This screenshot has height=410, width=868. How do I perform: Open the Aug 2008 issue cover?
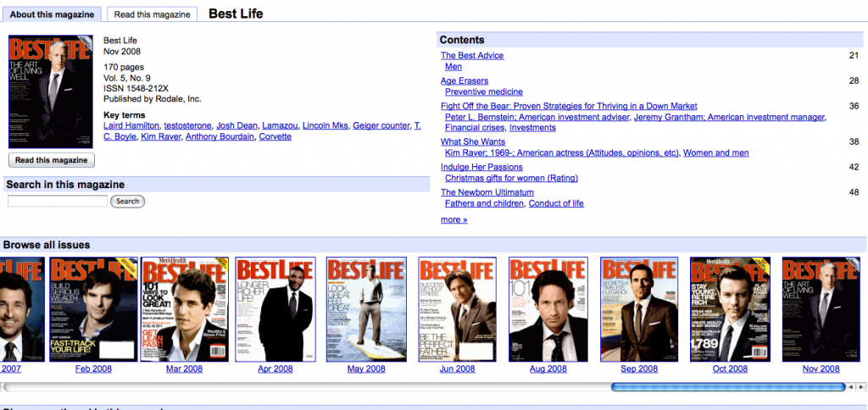tap(548, 309)
